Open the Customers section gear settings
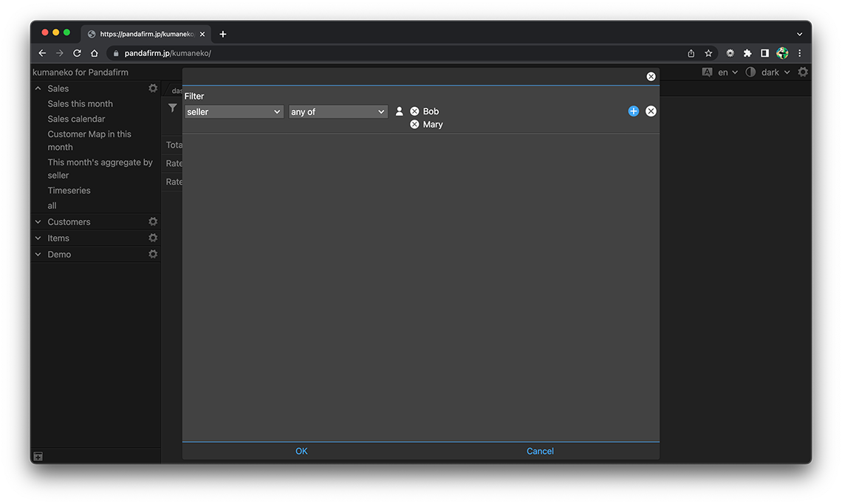 tap(153, 222)
